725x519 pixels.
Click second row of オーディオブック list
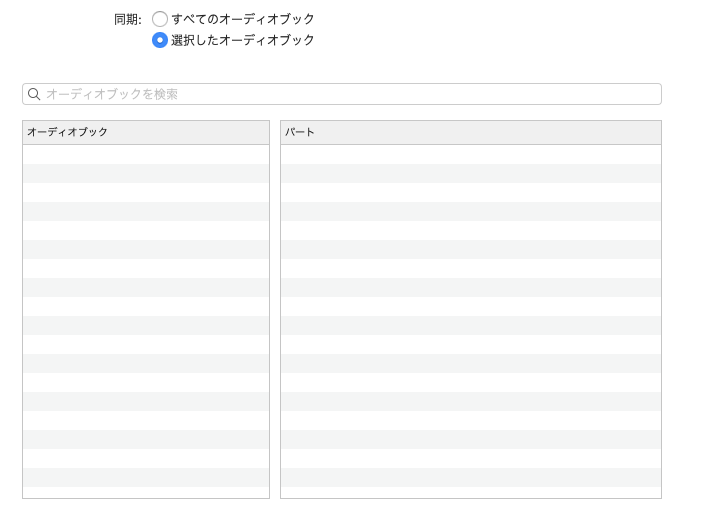click(x=146, y=173)
